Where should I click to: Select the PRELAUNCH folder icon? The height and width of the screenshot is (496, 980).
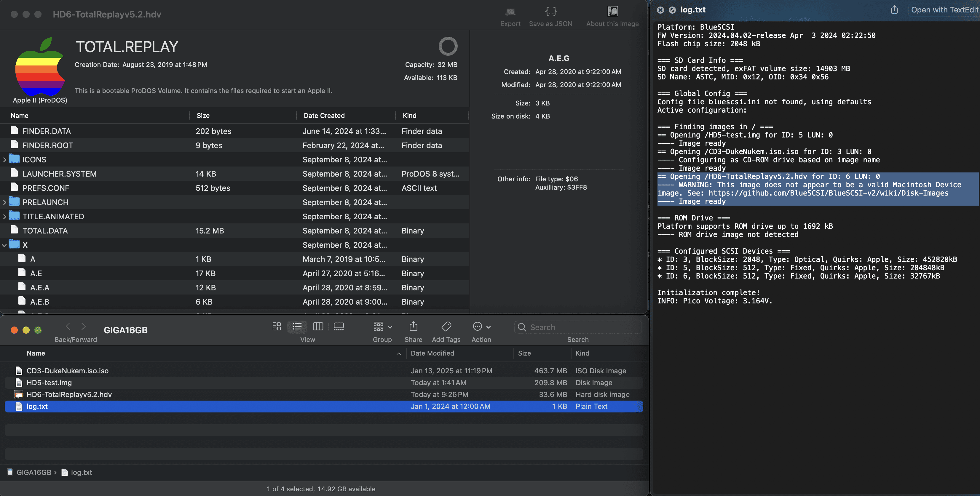click(14, 201)
